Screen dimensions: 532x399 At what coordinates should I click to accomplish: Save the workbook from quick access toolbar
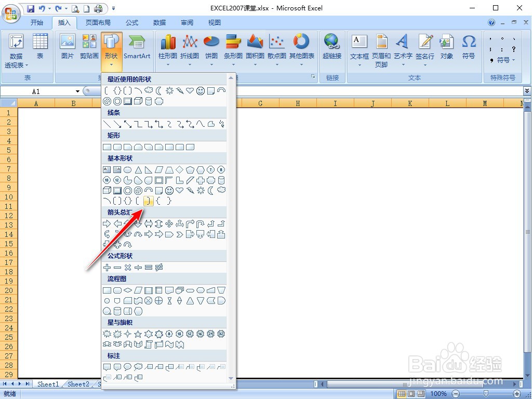point(31,8)
